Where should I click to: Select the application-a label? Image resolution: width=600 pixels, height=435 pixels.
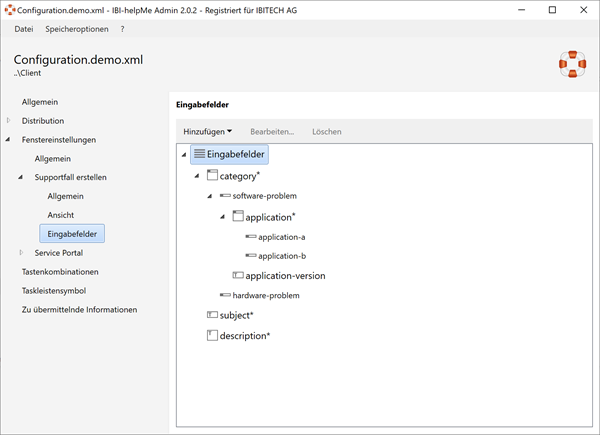(x=282, y=237)
